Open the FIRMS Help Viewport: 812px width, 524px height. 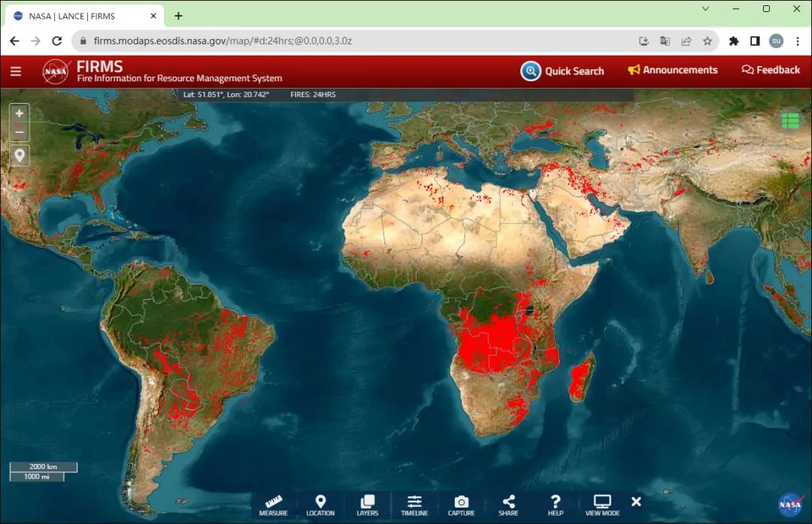click(x=556, y=504)
